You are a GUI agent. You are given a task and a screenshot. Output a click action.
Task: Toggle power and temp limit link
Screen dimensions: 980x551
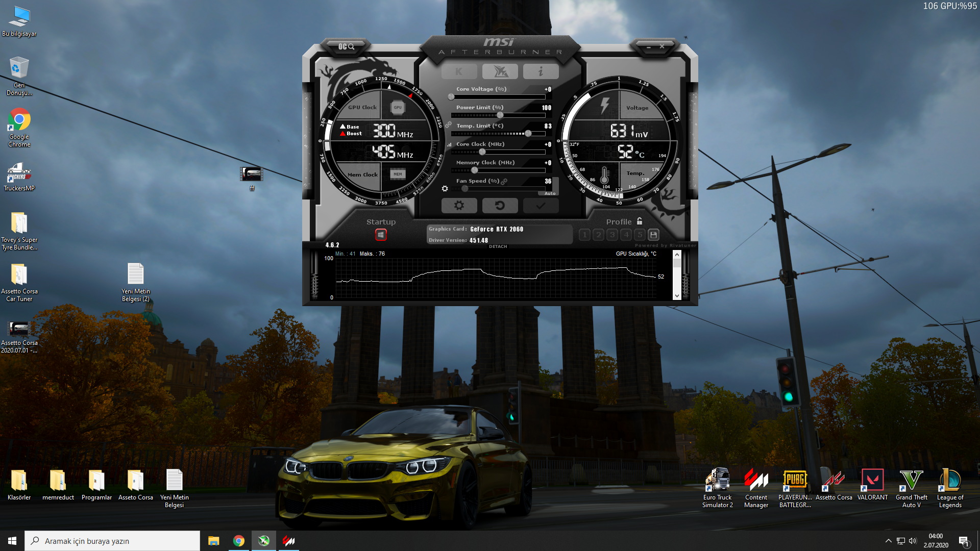448,125
